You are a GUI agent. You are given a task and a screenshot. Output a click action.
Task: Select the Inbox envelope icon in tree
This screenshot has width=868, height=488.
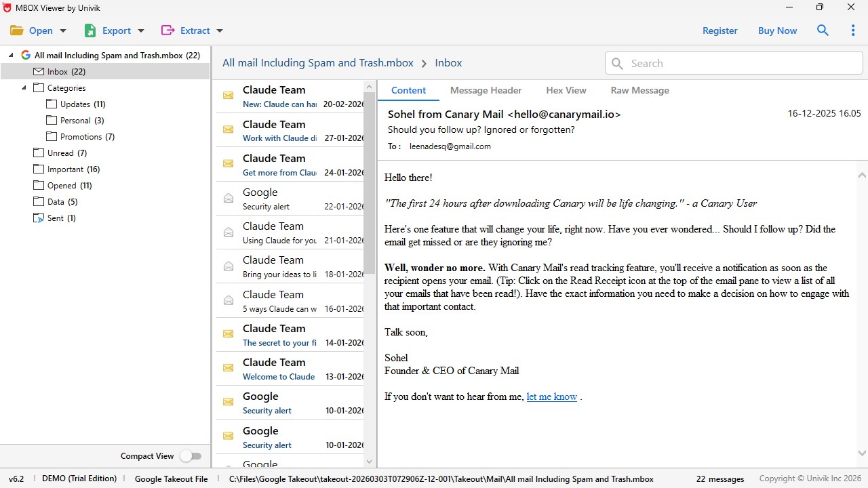point(39,72)
